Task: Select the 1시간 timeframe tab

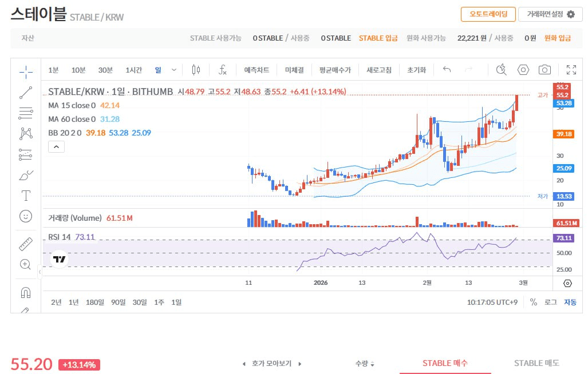Action: tap(133, 69)
